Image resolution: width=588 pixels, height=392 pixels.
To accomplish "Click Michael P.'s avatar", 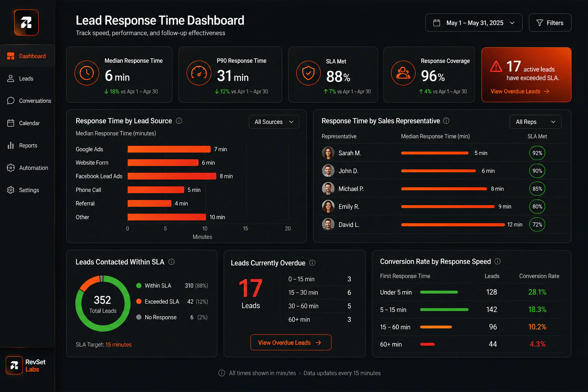I will [328, 189].
